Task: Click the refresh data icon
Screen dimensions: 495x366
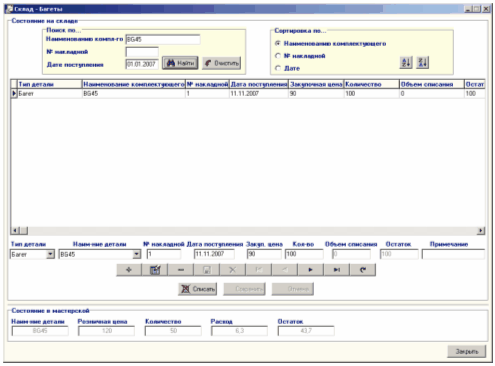Action: [363, 270]
